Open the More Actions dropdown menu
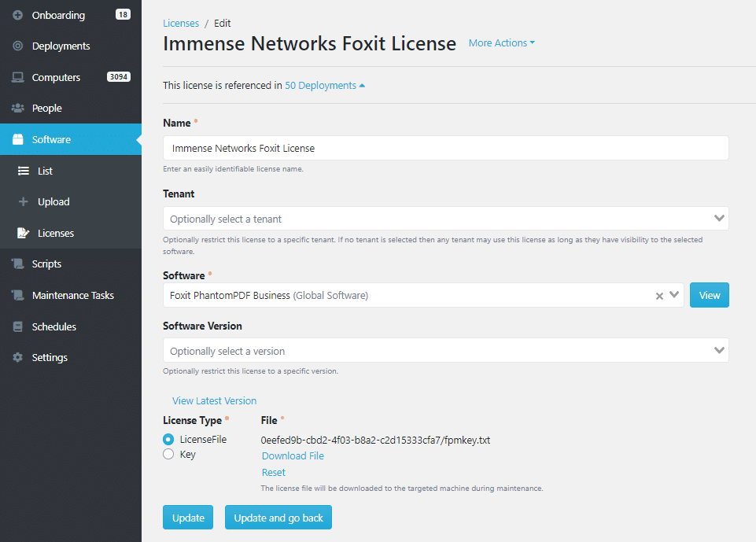 [x=501, y=43]
